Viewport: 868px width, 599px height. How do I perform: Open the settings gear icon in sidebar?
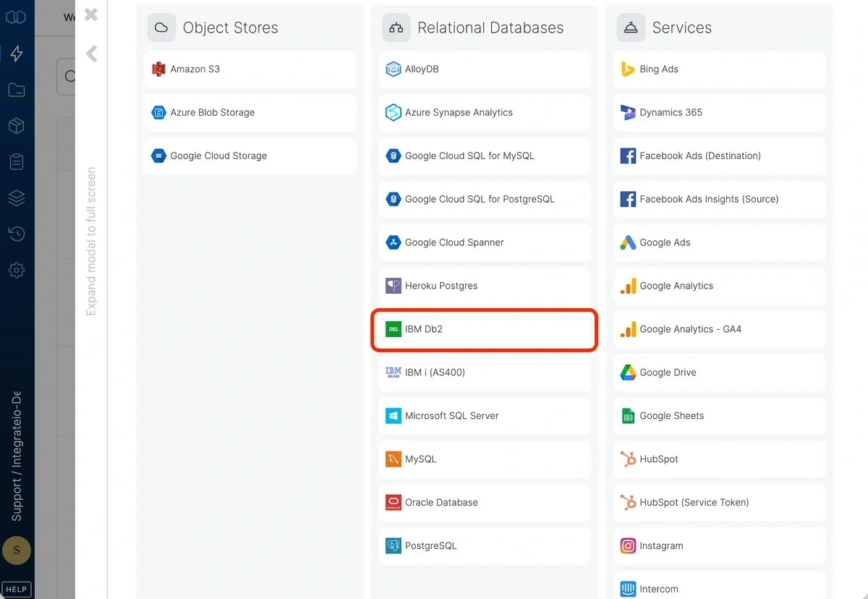[x=16, y=270]
